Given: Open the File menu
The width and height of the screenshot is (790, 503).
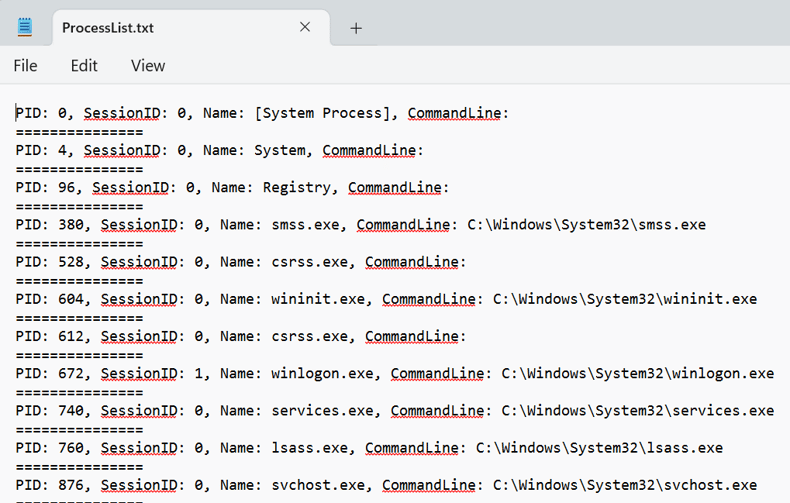Looking at the screenshot, I should pyautogui.click(x=25, y=66).
